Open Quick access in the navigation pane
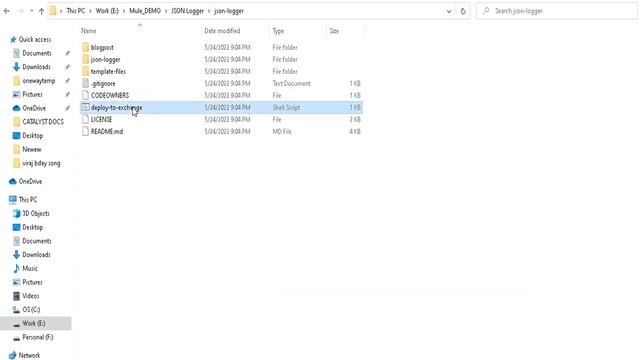 [x=35, y=40]
